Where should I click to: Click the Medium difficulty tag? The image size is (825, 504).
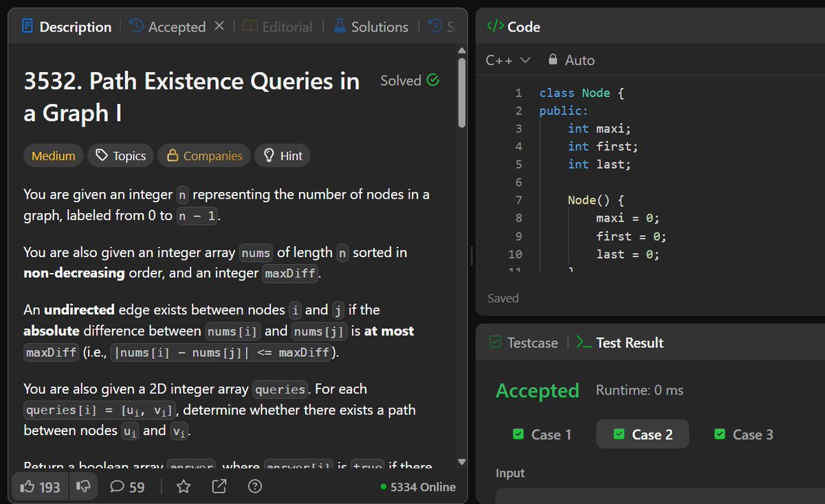[54, 156]
